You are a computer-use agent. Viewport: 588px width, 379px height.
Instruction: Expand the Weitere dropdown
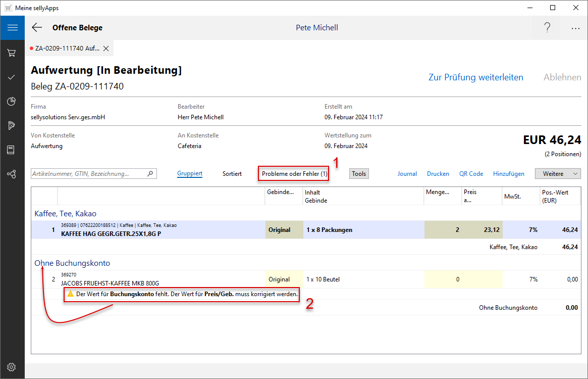[558, 174]
